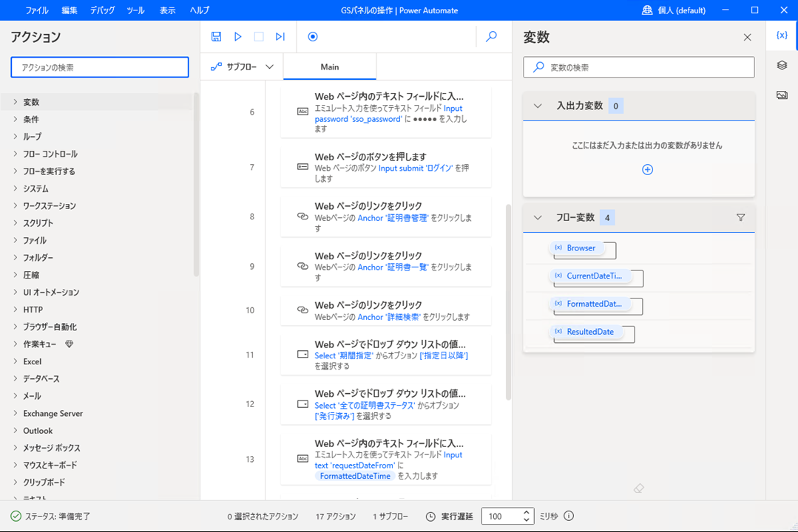Click the アクションの検索 search field
The height and width of the screenshot is (532, 798).
[x=99, y=66]
